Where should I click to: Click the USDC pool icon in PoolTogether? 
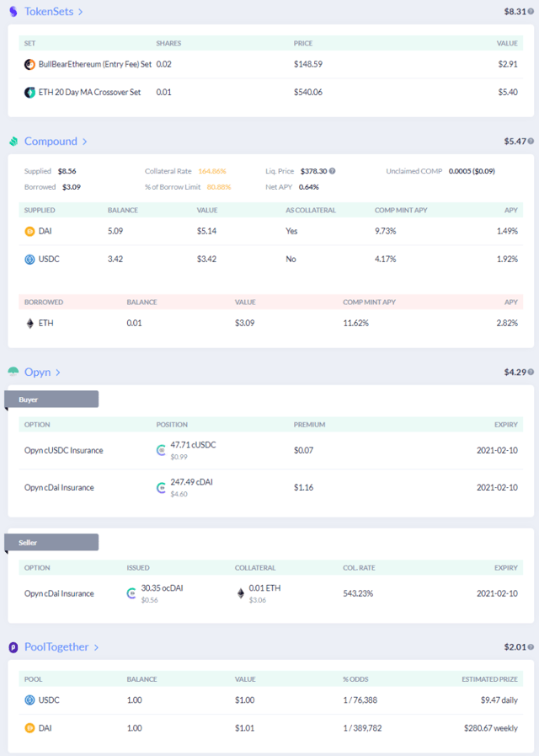[29, 700]
